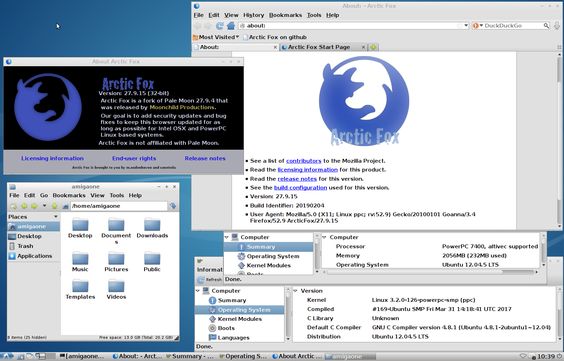This screenshot has height=361, width=564.
Task: Click the Moonchild Productions link
Action: pyautogui.click(x=182, y=107)
